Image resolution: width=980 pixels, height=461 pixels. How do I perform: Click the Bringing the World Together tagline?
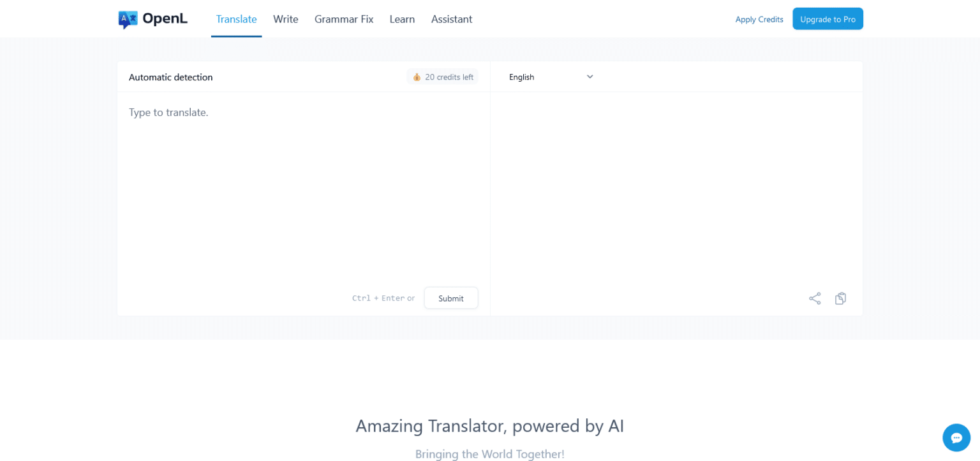click(489, 454)
